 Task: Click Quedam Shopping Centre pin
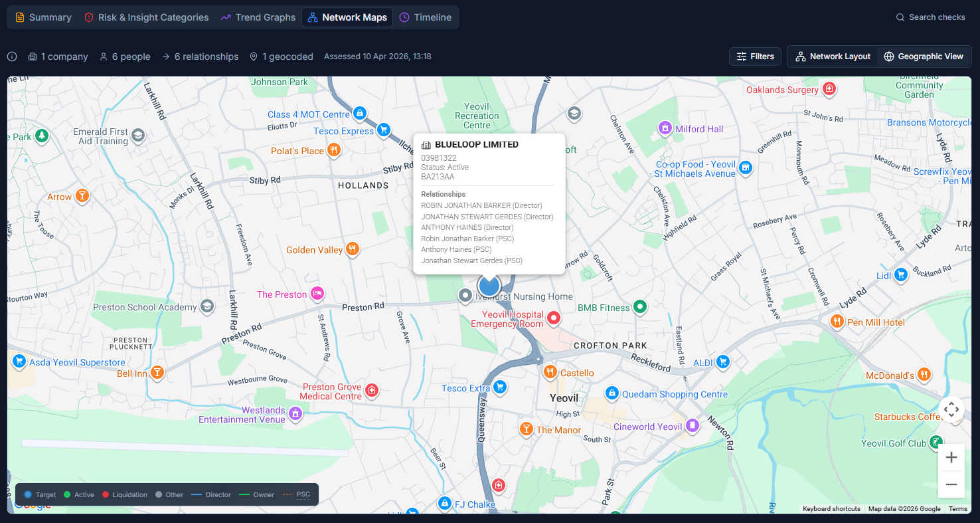pos(612,393)
